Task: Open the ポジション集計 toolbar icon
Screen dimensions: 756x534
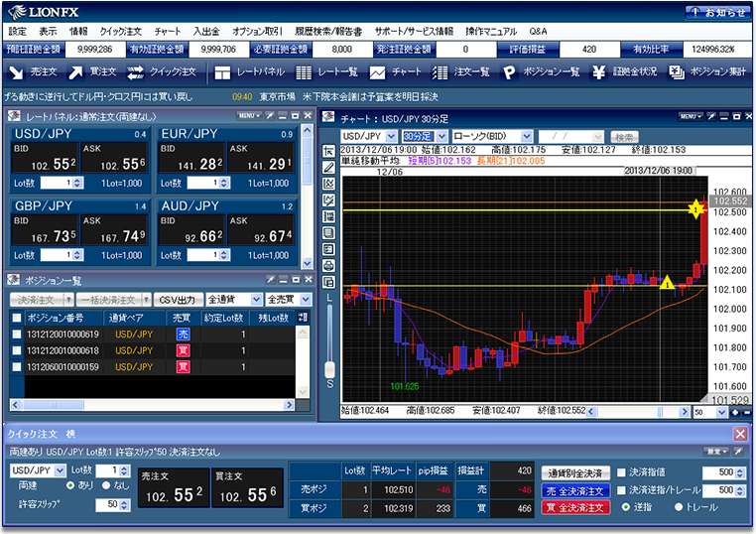Action: pos(677,72)
